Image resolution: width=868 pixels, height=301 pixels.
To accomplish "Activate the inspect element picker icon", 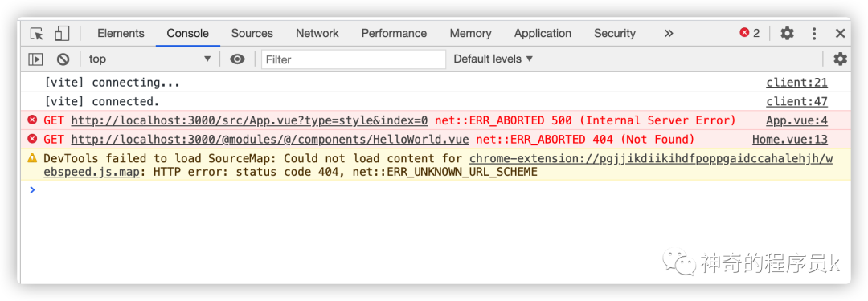I will pos(36,34).
